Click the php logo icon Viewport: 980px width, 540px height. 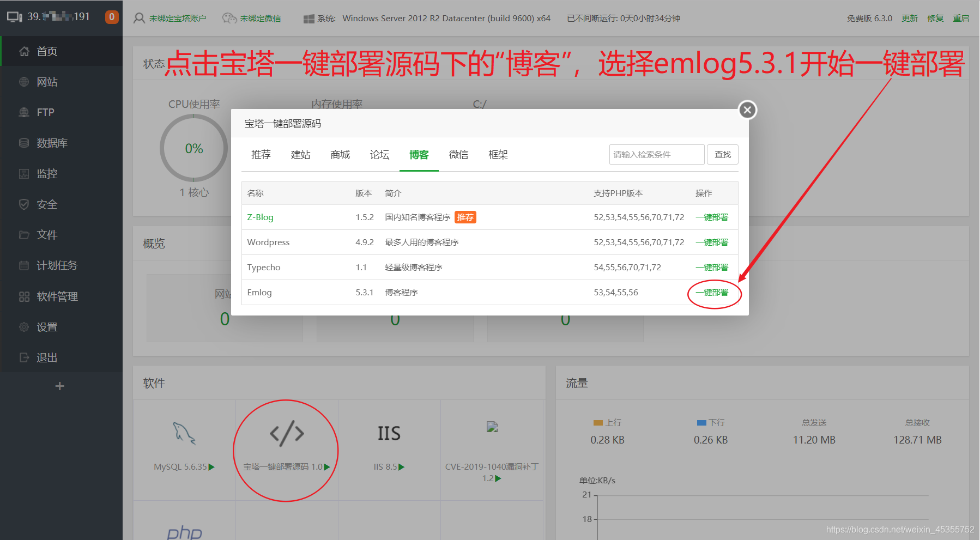[x=184, y=532]
